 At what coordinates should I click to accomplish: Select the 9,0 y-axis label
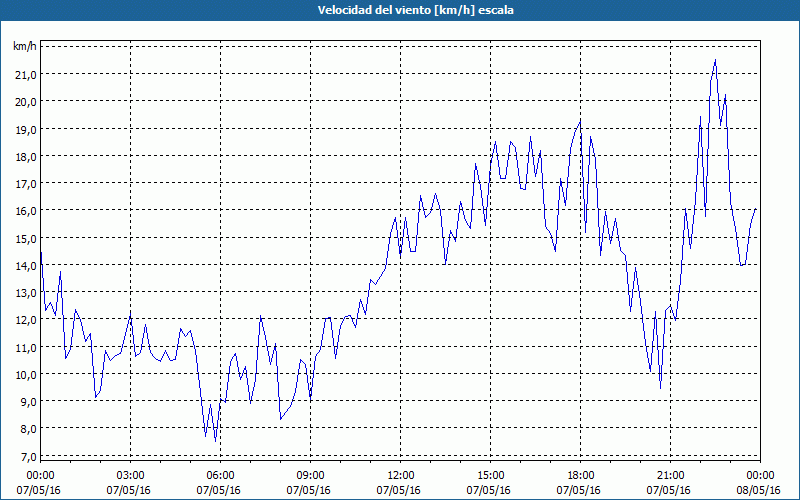pos(28,402)
